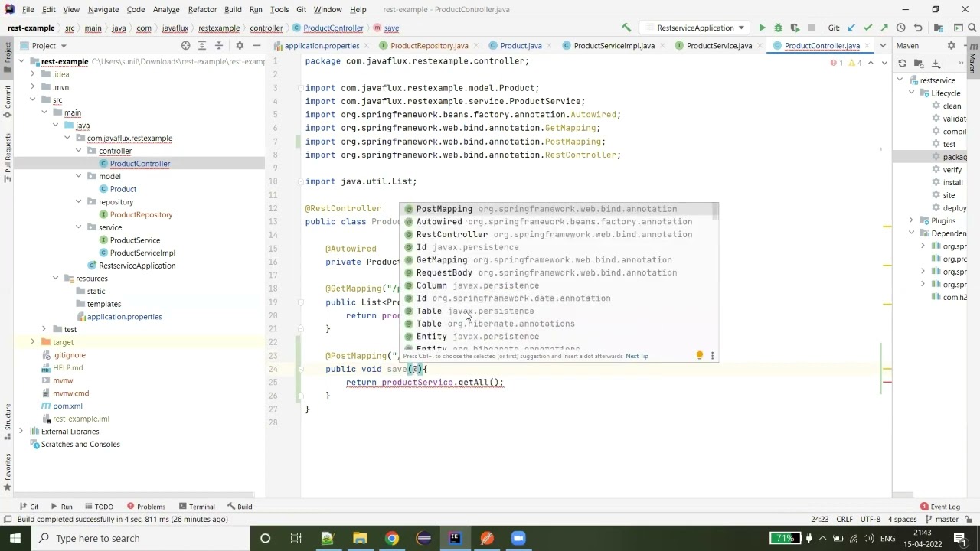
Task: Start debugging with the bug icon
Action: (x=778, y=28)
